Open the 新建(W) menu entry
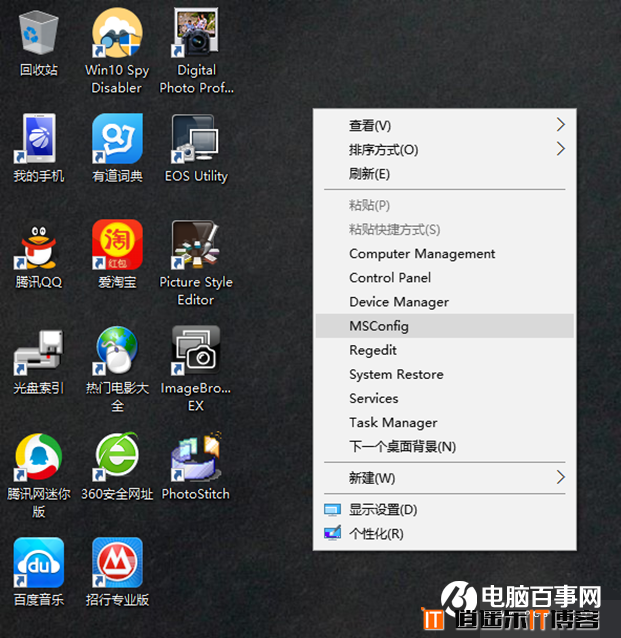This screenshot has width=621, height=638. (444, 478)
